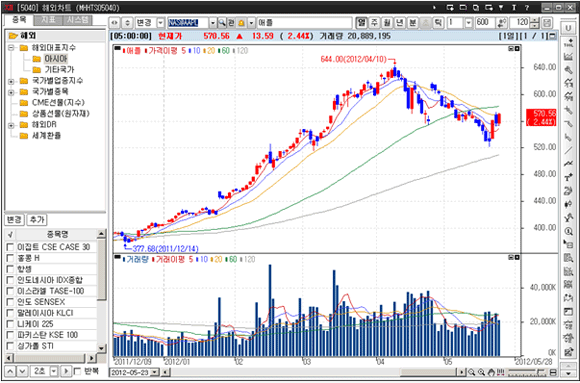This screenshot has height=383, width=580.
Task: Click the 120 count stepper up arrow
Action: coord(535,20)
